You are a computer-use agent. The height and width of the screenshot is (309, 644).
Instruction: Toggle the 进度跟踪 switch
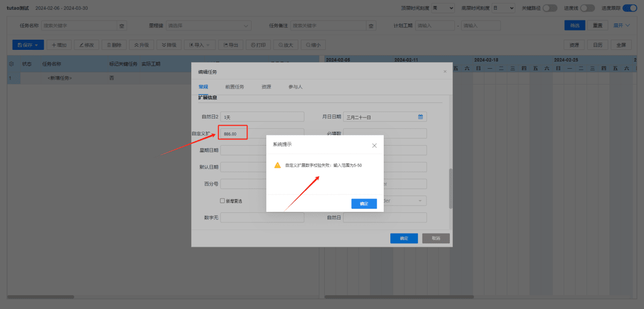[x=630, y=8]
